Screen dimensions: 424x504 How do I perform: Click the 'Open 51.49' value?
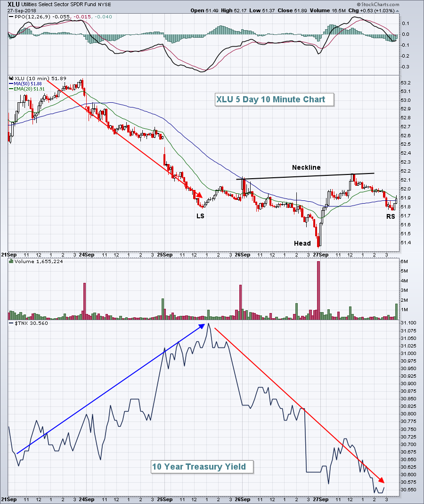point(204,10)
